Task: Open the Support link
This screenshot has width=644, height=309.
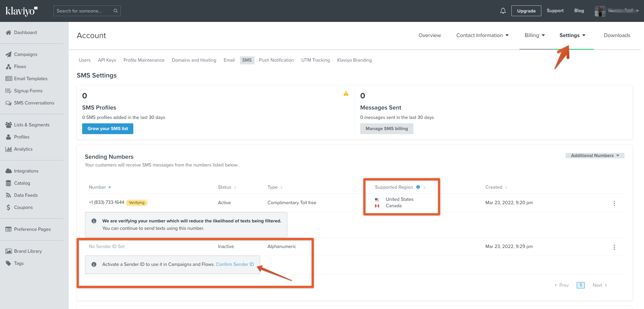Action: 555,11
